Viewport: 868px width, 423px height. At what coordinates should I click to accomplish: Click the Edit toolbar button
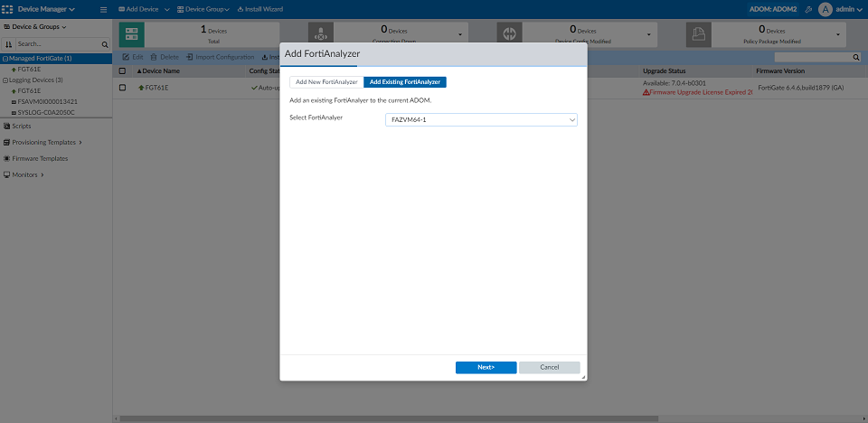(x=133, y=57)
